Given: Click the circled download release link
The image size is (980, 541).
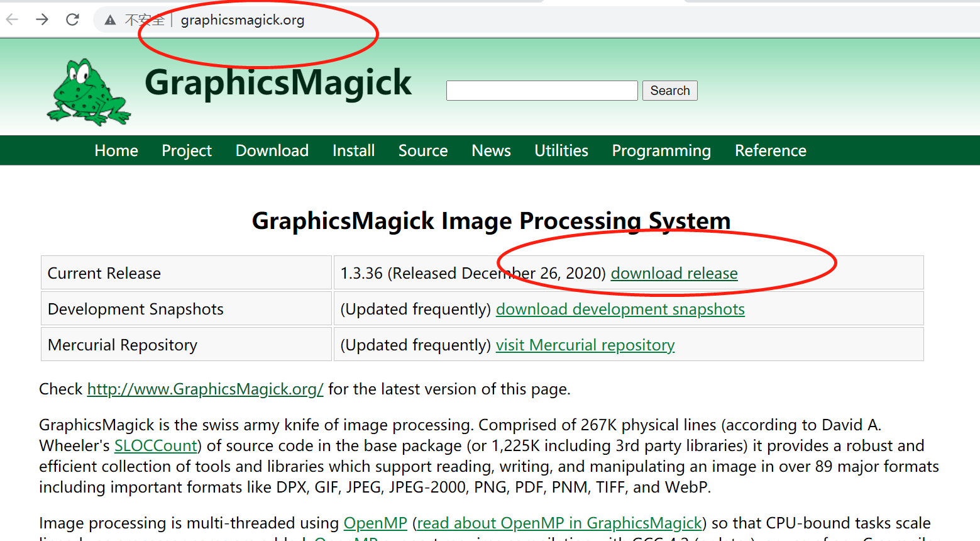Looking at the screenshot, I should coord(674,274).
